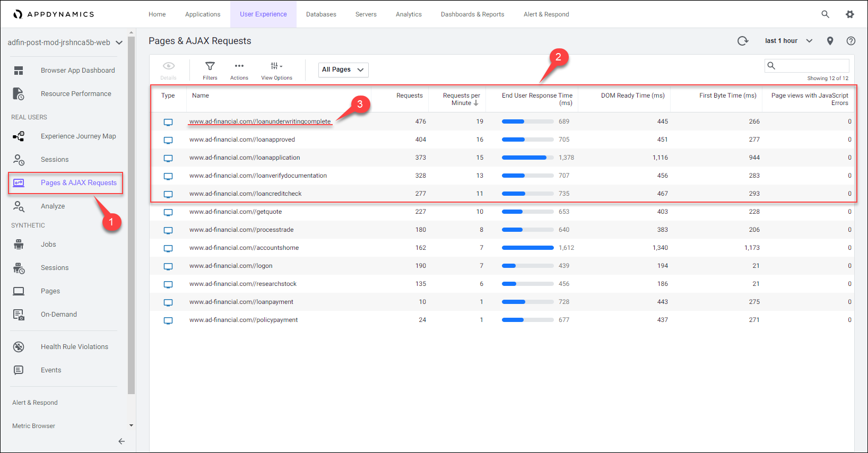Click the accountshome response time bar
Image resolution: width=868 pixels, height=453 pixels.
[527, 248]
